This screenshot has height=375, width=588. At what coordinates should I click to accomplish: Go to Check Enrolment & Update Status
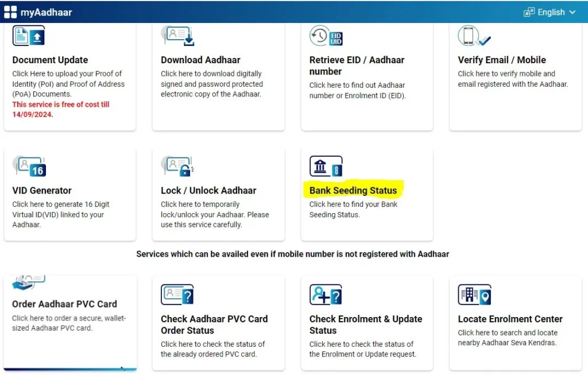pos(366,324)
